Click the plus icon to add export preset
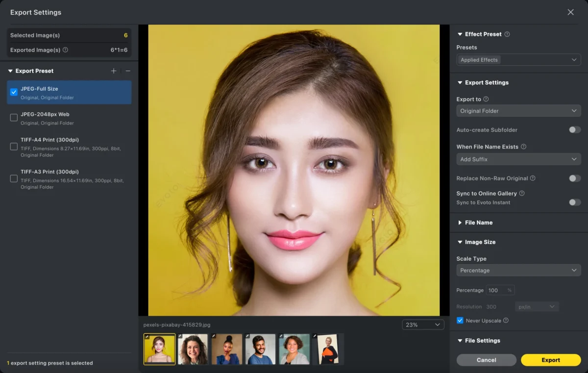Screen dimensions: 588x373 (x=114, y=71)
